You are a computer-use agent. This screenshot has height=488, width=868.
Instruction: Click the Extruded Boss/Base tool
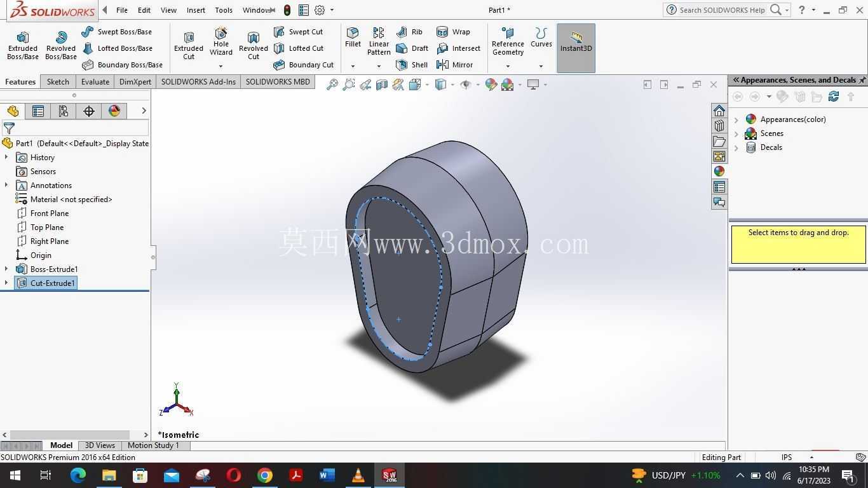click(x=23, y=46)
